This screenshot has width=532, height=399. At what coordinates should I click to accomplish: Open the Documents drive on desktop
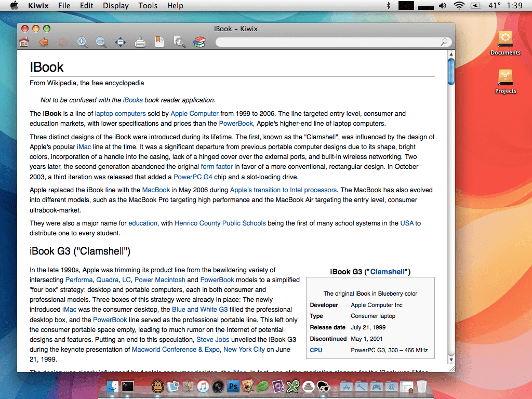point(505,43)
